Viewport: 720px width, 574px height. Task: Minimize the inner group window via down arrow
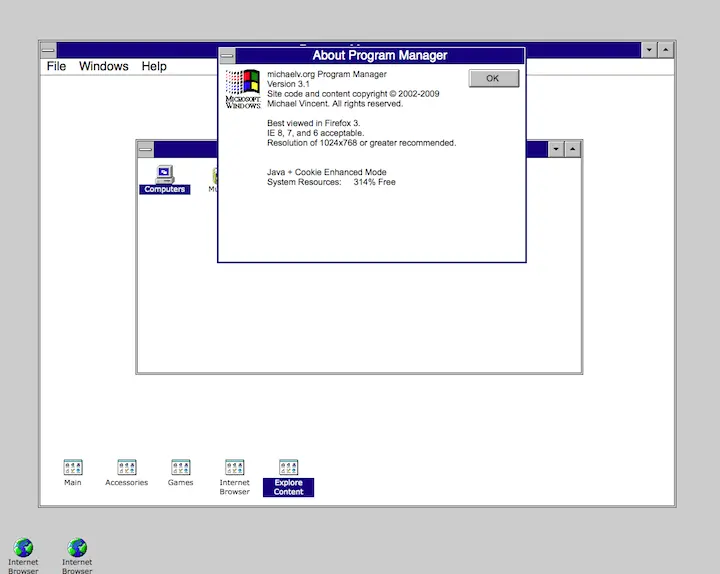[x=556, y=149]
